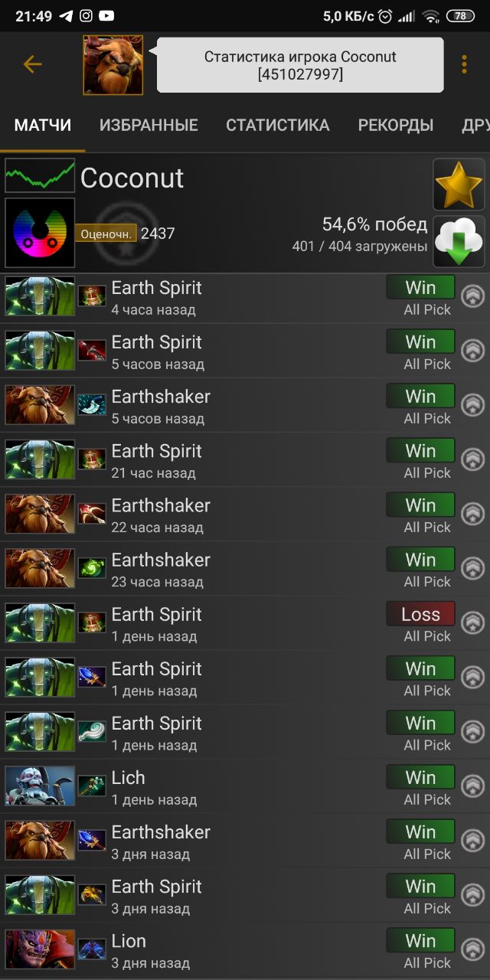The width and height of the screenshot is (490, 980).
Task: Select the МАТЧИ tab
Action: [x=43, y=126]
